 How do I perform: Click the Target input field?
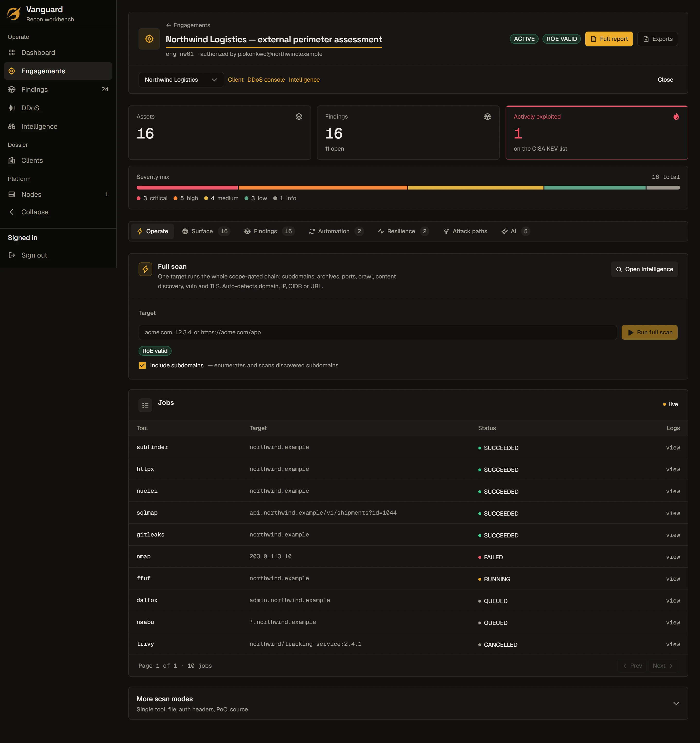click(x=378, y=332)
